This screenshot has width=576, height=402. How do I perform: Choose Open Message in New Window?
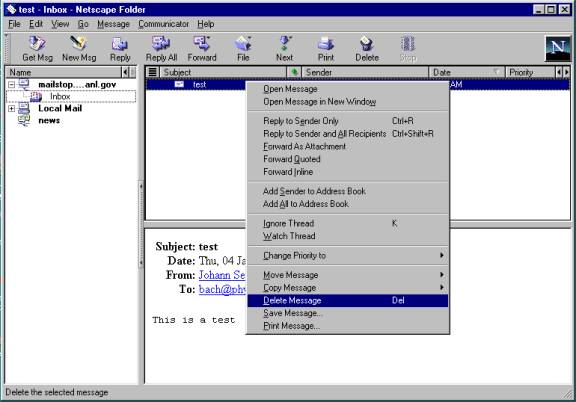click(x=348, y=102)
